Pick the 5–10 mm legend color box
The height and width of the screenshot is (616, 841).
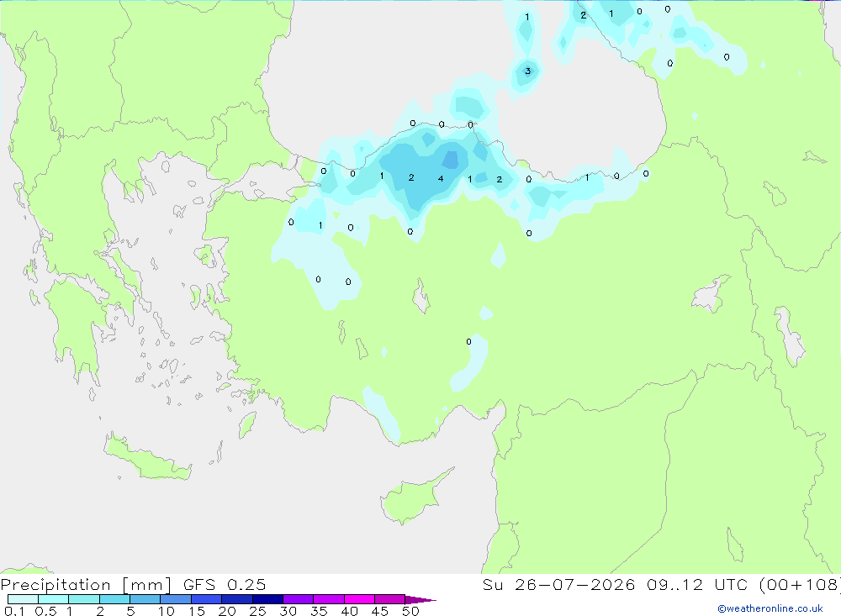pyautogui.click(x=145, y=599)
